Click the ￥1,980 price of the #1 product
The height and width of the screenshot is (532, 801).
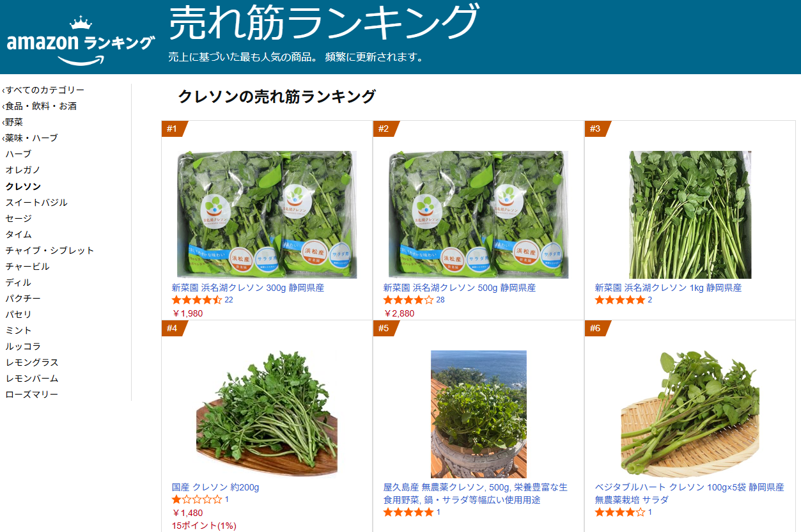coord(187,313)
